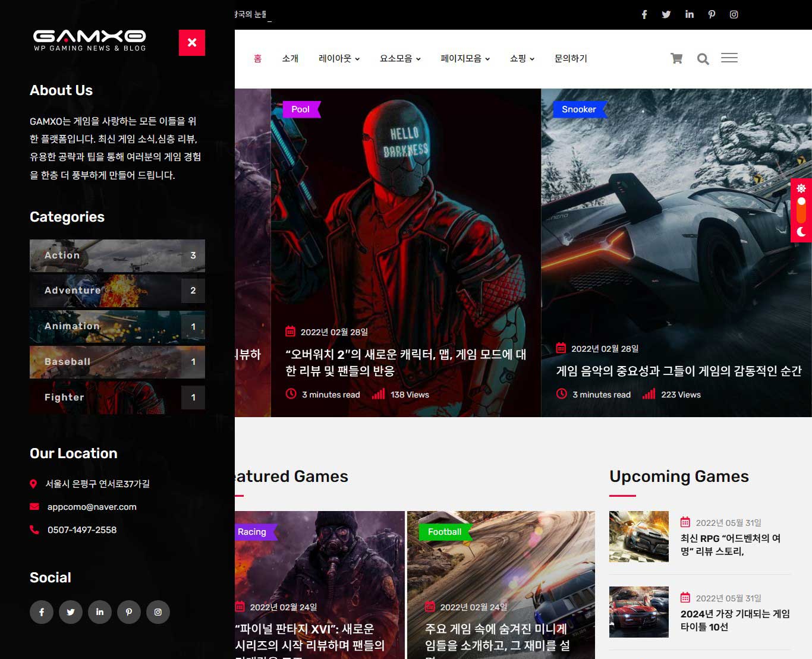The height and width of the screenshot is (659, 812).
Task: Click the thumbnail beside the 2024년 게임 타이틀 article
Action: coord(639,612)
